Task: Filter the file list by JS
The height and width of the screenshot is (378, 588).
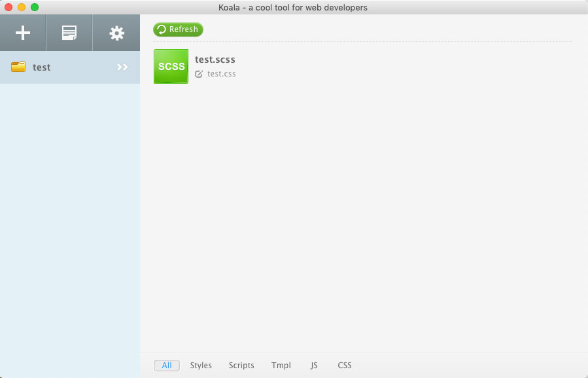Action: click(x=314, y=366)
